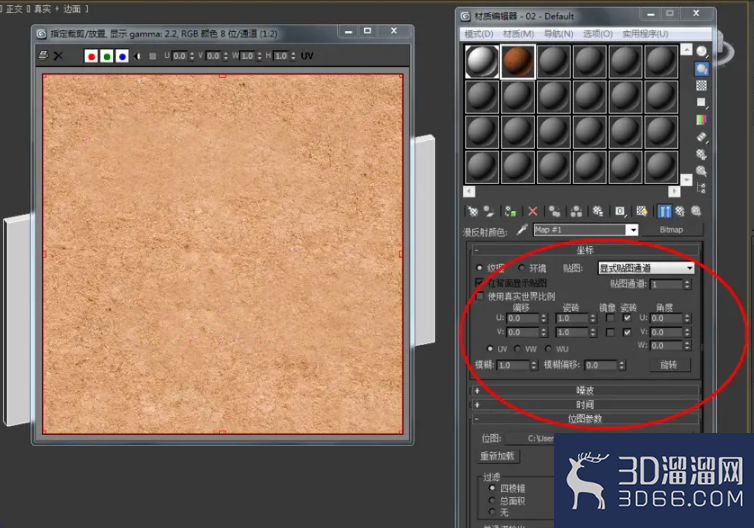Click the Make Unique icon
This screenshot has width=754, height=528.
coord(576,211)
